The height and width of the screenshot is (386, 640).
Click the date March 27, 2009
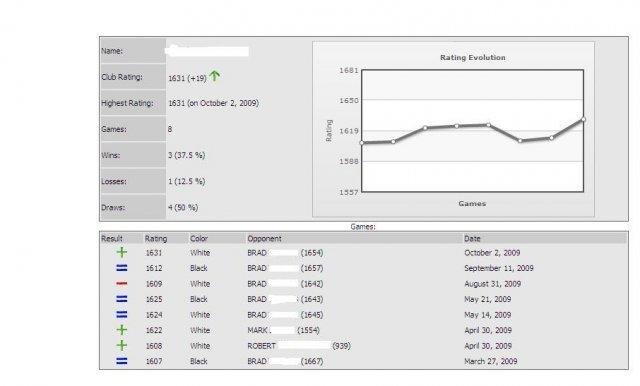point(491,361)
